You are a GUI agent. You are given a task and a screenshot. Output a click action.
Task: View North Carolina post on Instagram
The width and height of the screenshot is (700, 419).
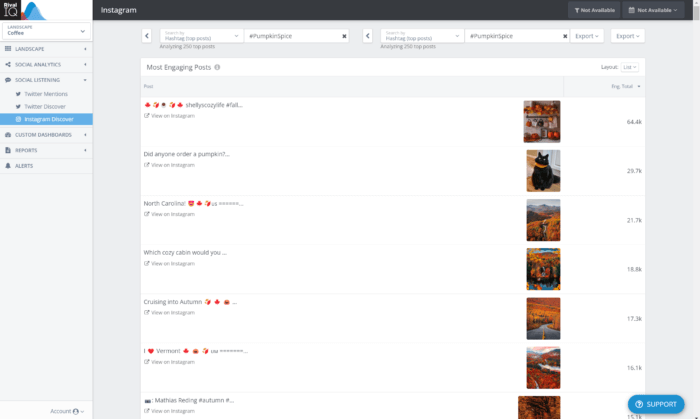169,214
